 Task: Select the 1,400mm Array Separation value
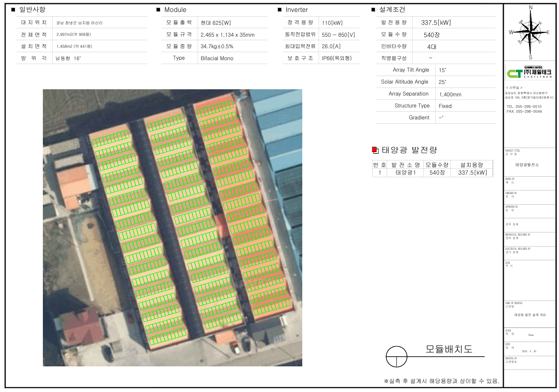pos(450,94)
